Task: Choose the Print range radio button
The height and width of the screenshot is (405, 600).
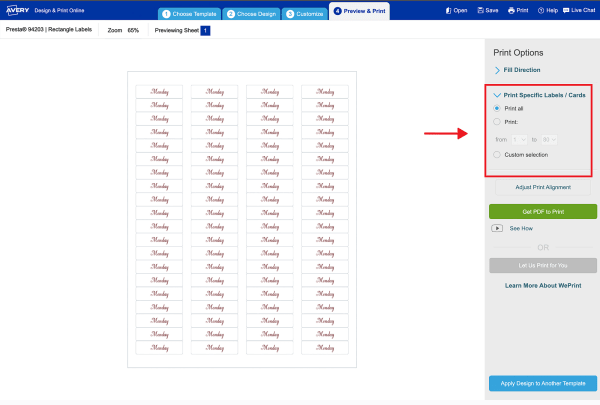Action: click(497, 121)
